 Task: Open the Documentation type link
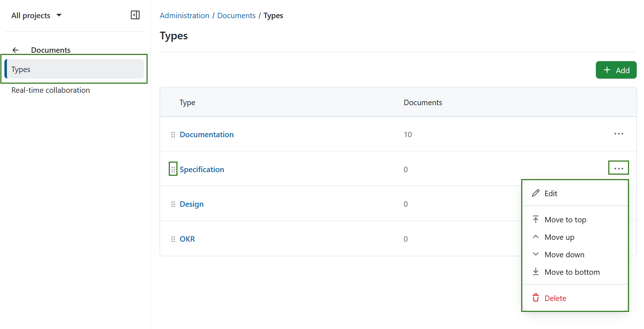[x=206, y=134]
